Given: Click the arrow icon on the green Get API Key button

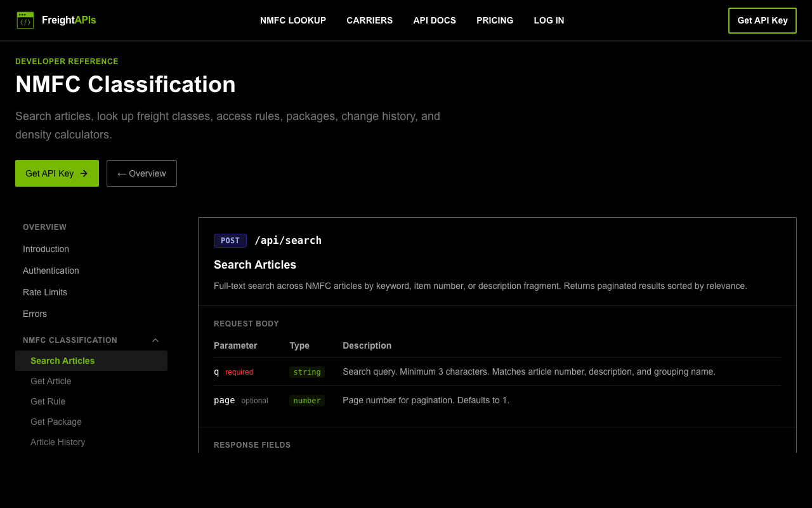Looking at the screenshot, I should 84,173.
